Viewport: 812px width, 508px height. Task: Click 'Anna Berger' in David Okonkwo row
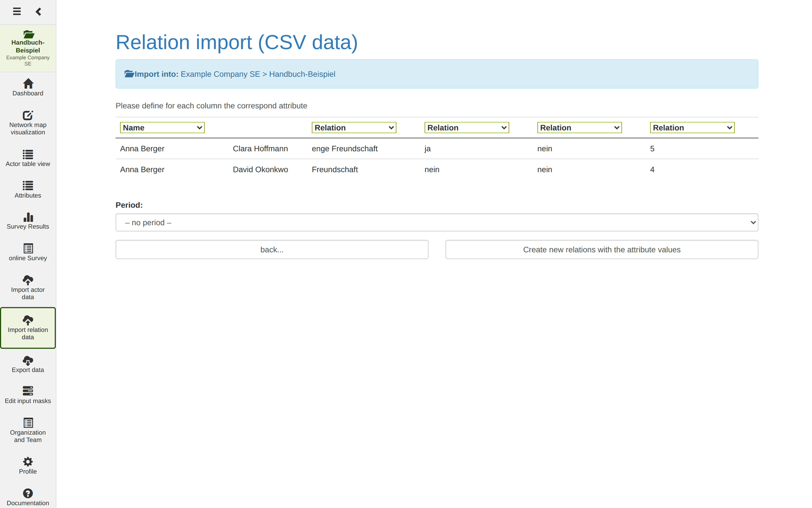pyautogui.click(x=142, y=169)
